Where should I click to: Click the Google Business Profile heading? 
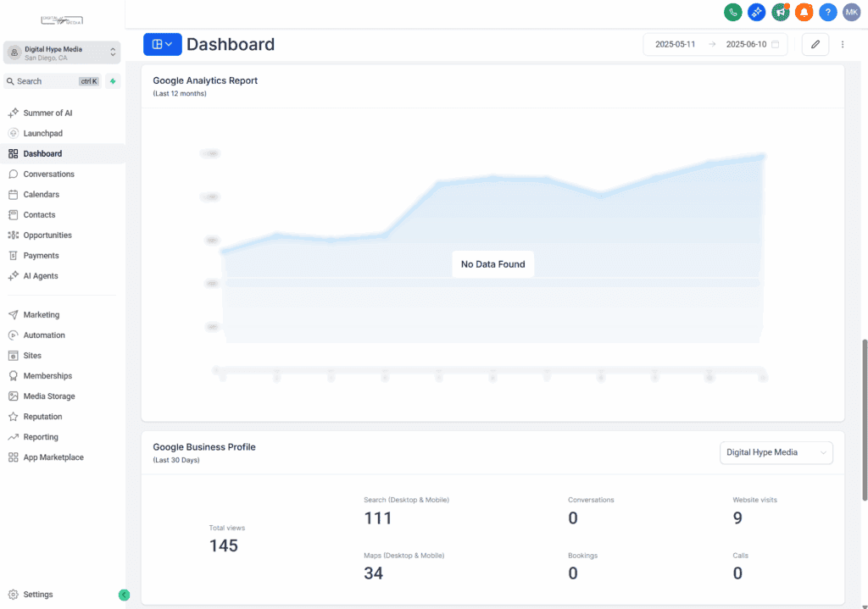pos(204,447)
